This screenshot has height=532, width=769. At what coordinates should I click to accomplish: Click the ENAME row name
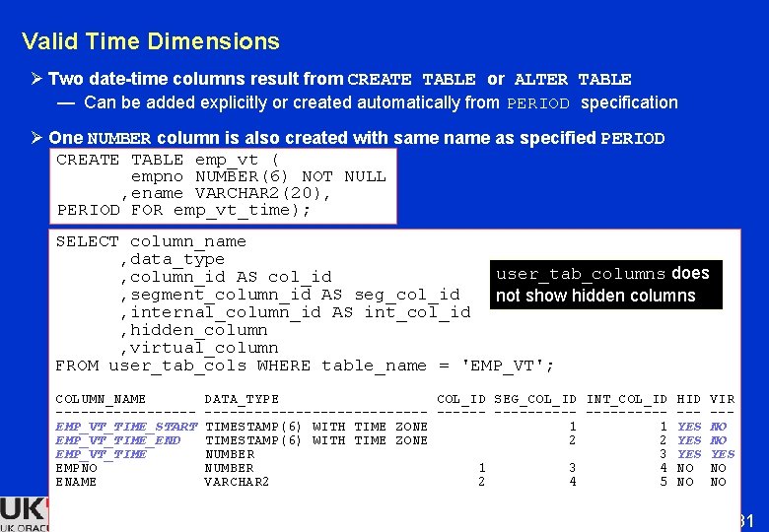76,482
